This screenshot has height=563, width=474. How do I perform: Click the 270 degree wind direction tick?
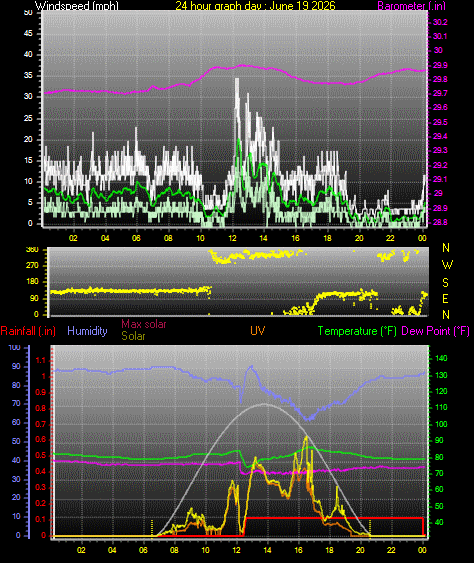32,265
